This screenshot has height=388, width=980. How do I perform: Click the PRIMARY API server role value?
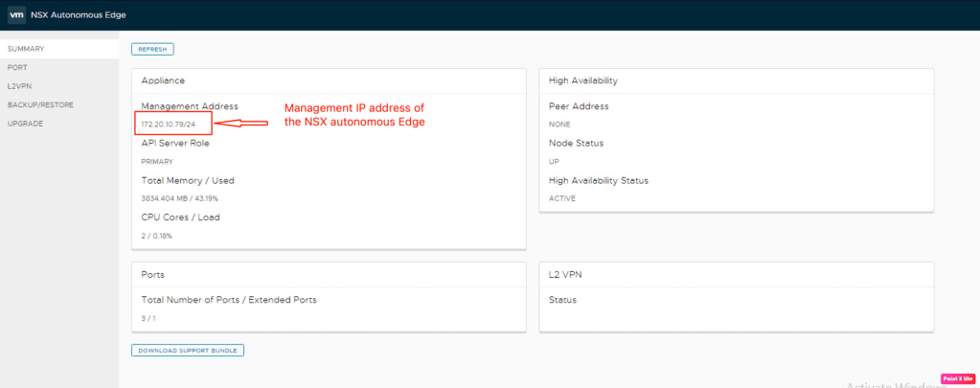tap(157, 161)
